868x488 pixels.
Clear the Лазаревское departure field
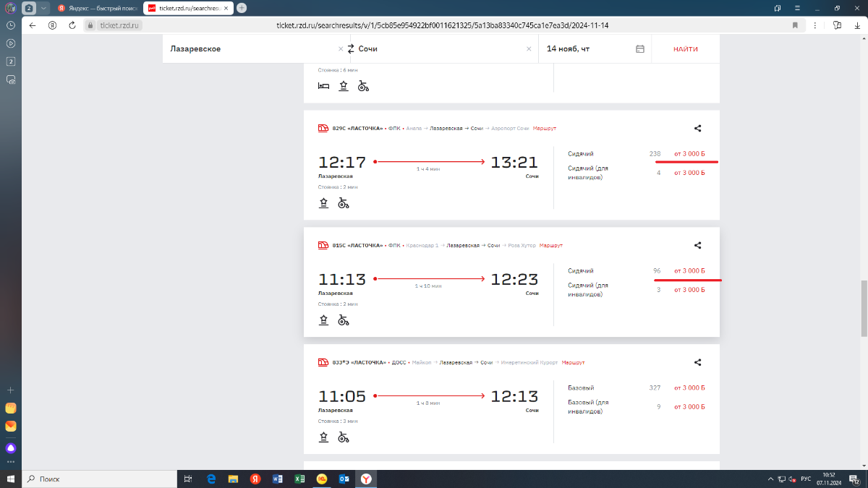tap(341, 49)
